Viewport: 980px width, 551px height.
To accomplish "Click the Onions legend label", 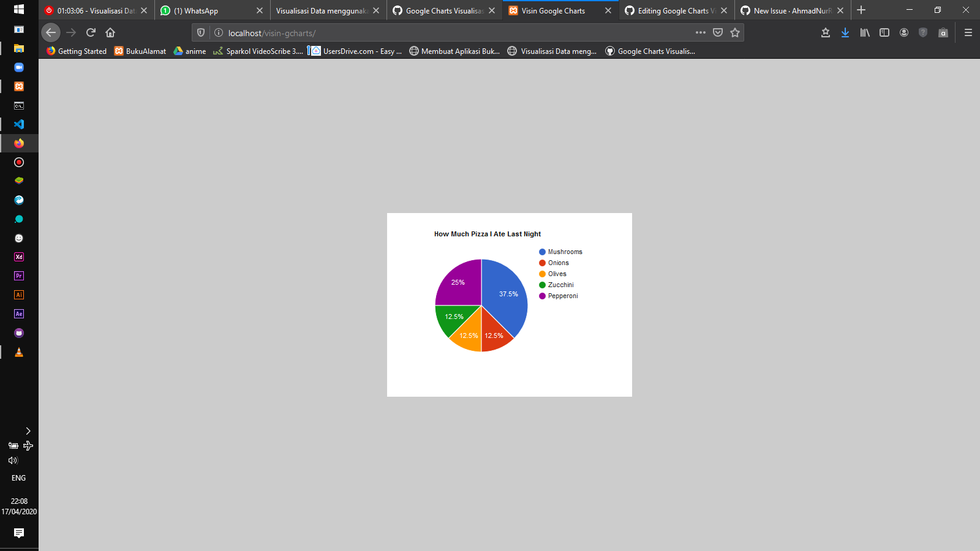I will click(559, 263).
